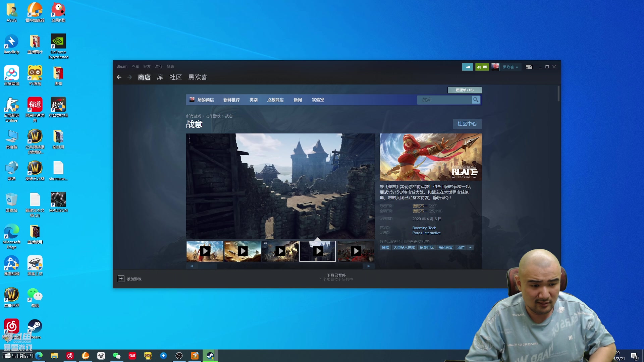This screenshot has height=362, width=644.
Task: Open YY语音 desktop icon
Action: click(35, 76)
